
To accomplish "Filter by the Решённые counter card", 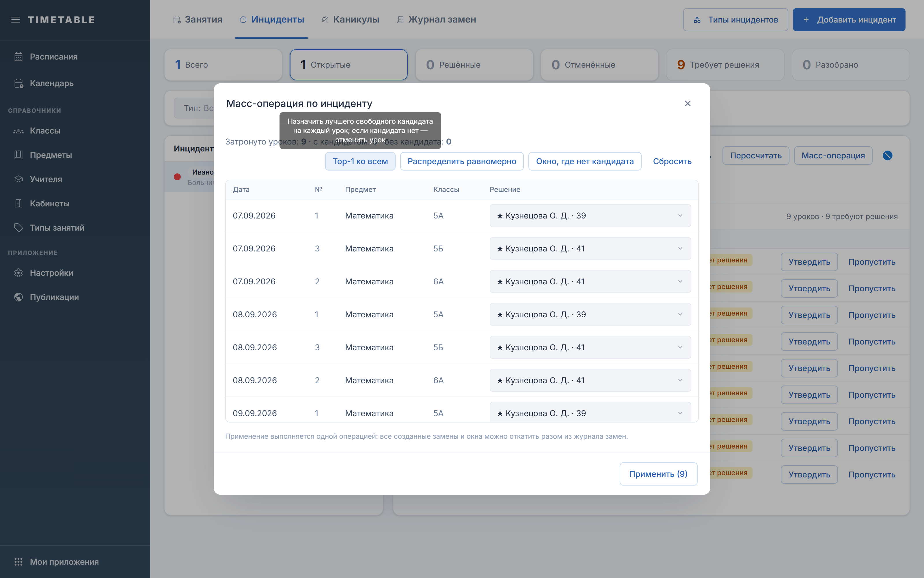I will tap(474, 65).
